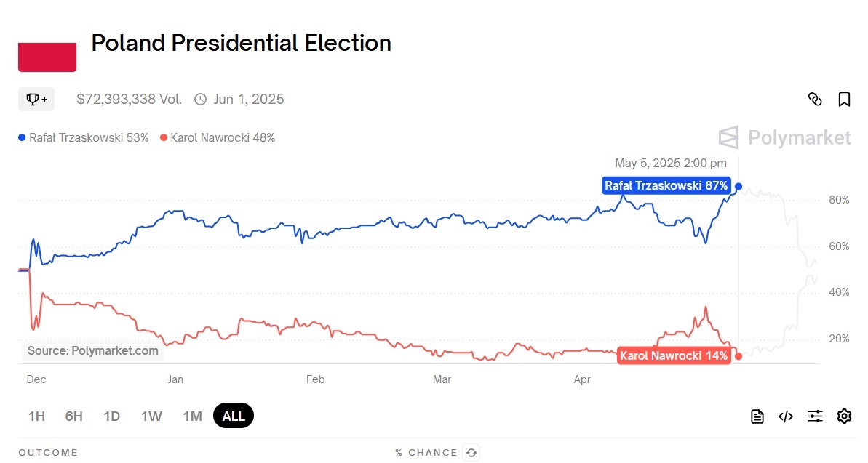Select the ALL time range

[234, 416]
